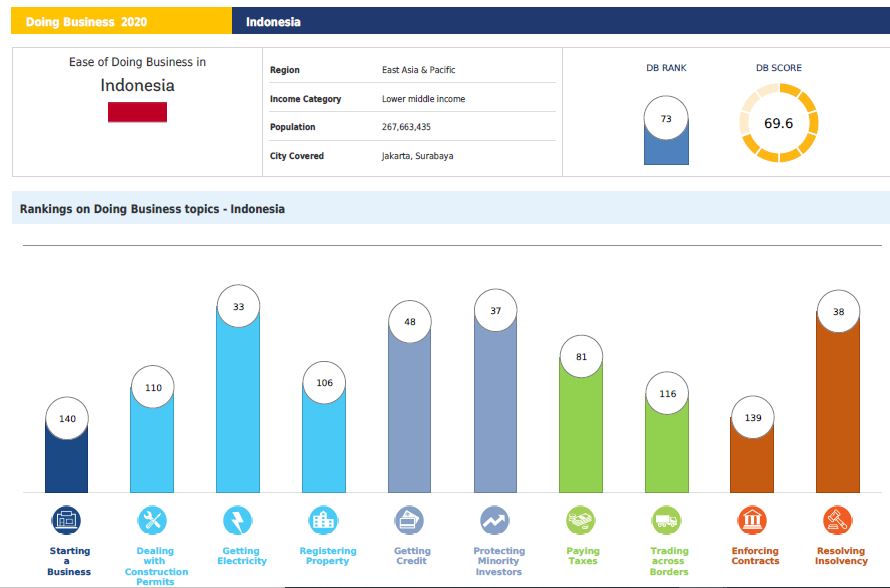The height and width of the screenshot is (588, 890).
Task: Click the Rankings on Doing Business topics heading
Action: (152, 209)
